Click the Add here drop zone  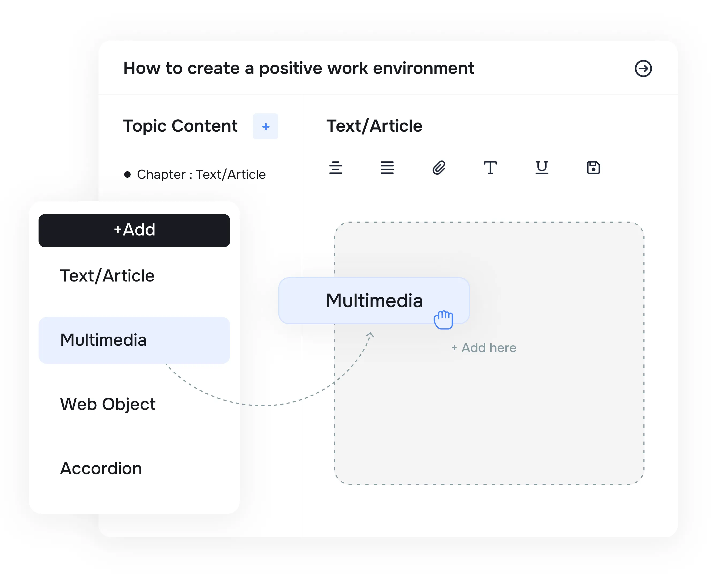click(484, 348)
